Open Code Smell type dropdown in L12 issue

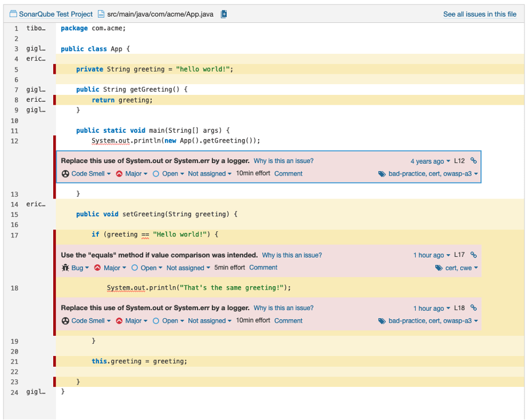click(91, 173)
